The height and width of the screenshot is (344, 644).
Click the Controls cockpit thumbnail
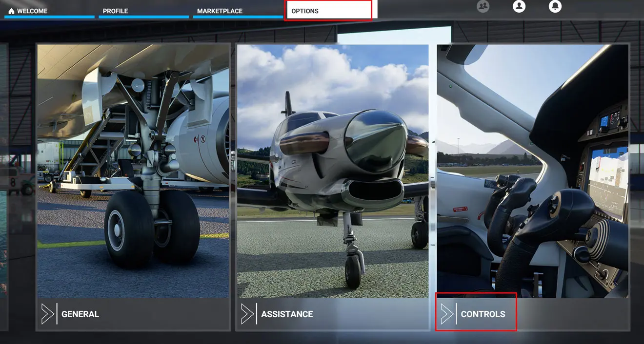pyautogui.click(x=533, y=171)
